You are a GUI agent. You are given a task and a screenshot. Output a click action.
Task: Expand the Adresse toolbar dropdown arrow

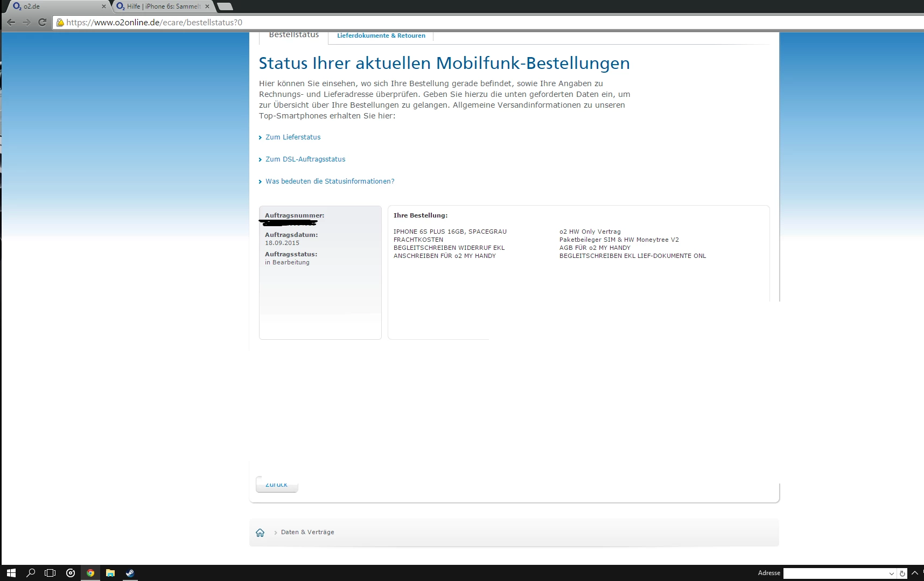tap(892, 573)
